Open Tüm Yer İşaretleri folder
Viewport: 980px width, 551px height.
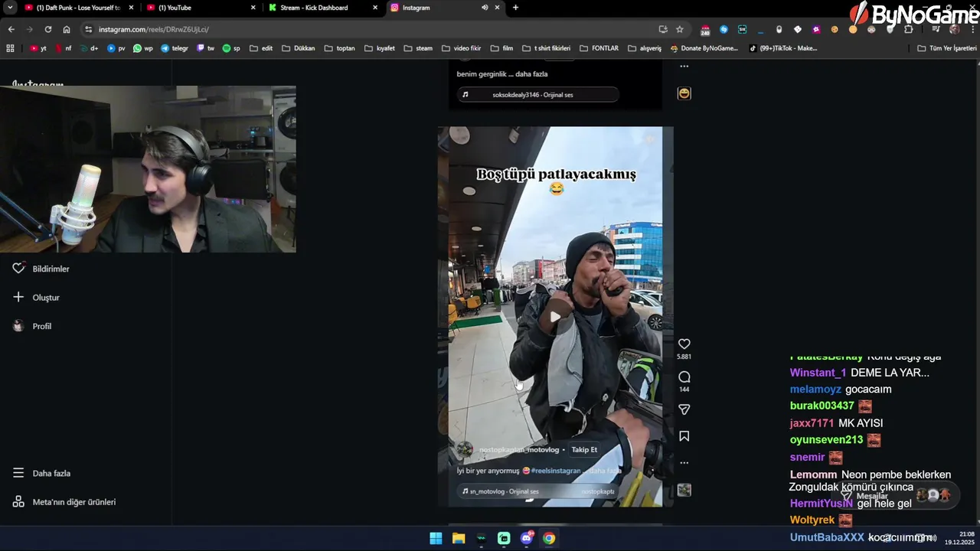(947, 48)
